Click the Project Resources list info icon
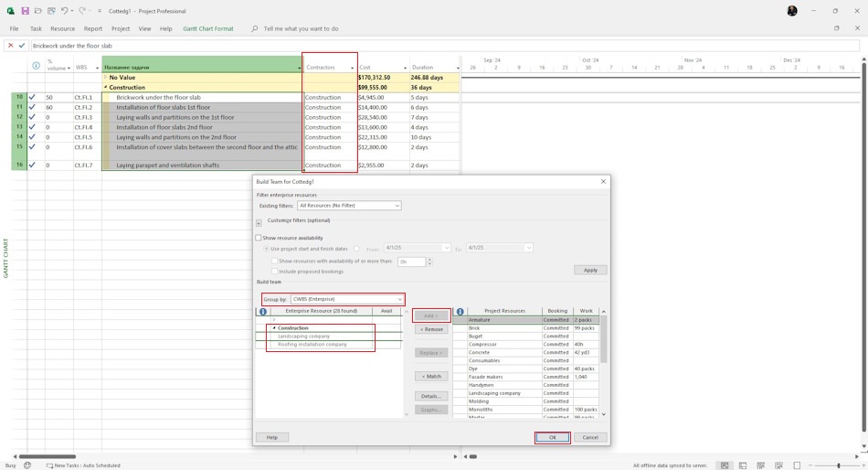The height and width of the screenshot is (470, 868). click(x=460, y=312)
